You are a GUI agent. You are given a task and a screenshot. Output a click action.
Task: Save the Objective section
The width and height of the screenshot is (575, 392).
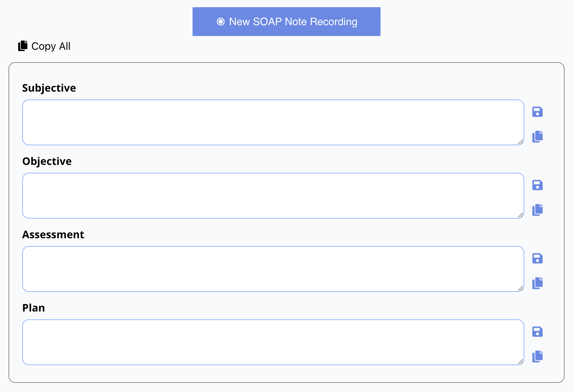[537, 185]
